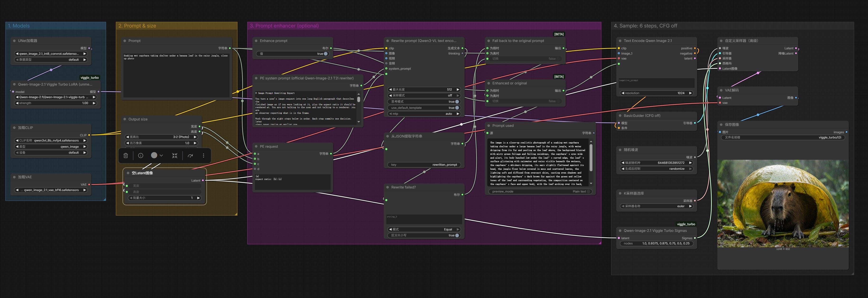Open the CLIP名称 qwen3vl_8b_nvfp4 dropdown

pyautogui.click(x=51, y=140)
